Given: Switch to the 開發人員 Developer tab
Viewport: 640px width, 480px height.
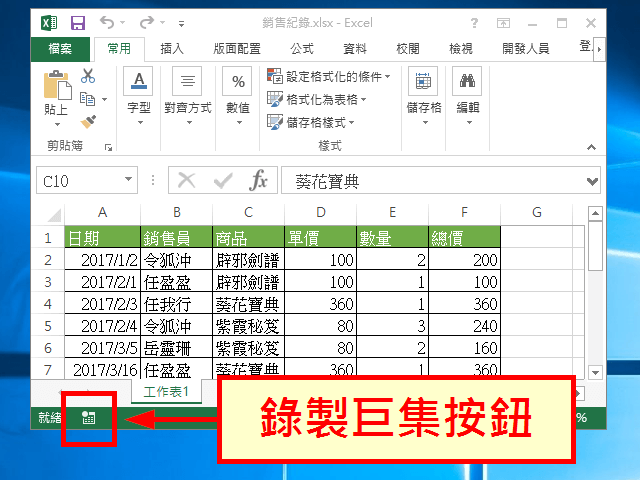Looking at the screenshot, I should tap(525, 49).
